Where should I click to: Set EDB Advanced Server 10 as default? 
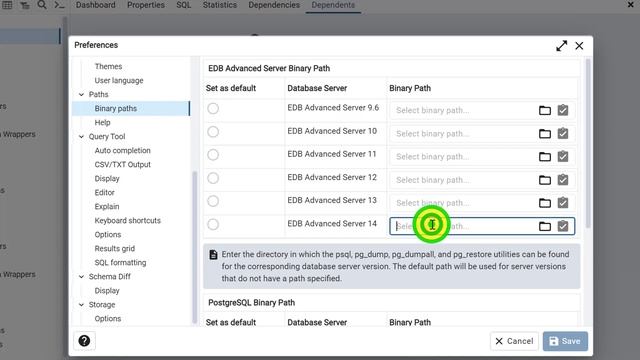click(213, 132)
